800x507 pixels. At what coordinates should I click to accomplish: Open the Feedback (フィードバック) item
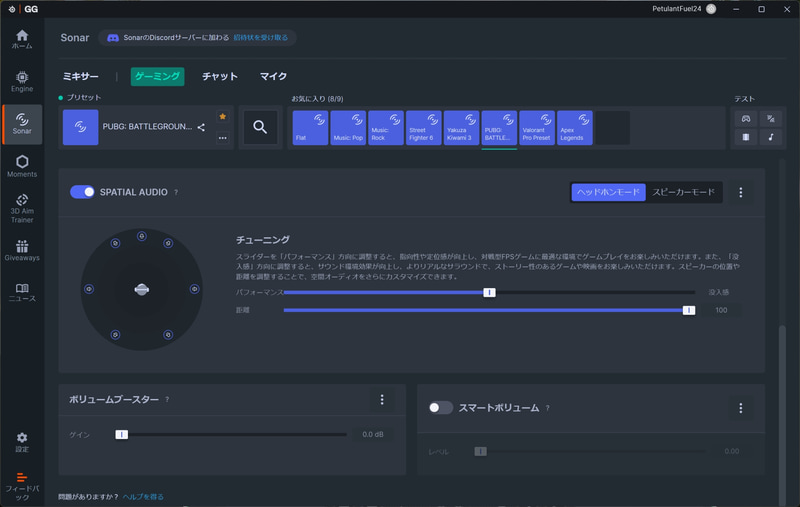[22, 487]
